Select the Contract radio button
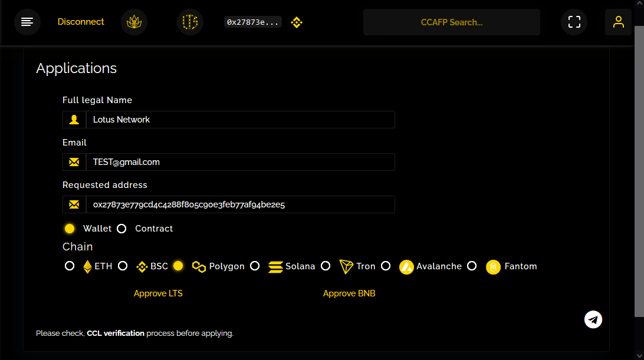 121,229
